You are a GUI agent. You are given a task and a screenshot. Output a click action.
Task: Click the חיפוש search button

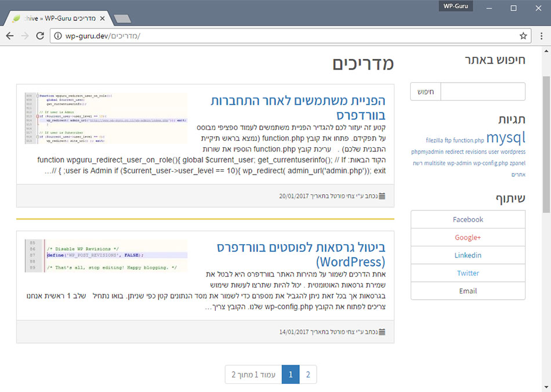(426, 92)
